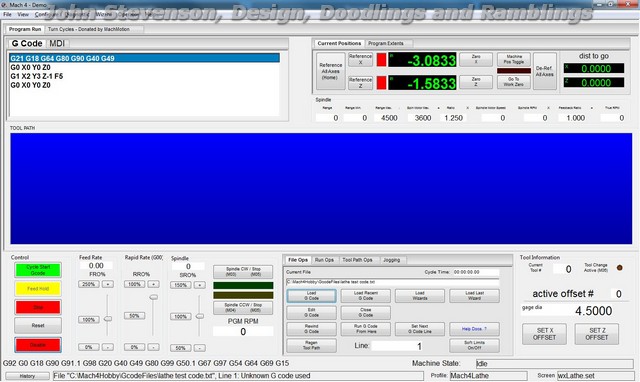The height and width of the screenshot is (382, 640).
Task: Click Set Next G Code Line
Action: 420,329
